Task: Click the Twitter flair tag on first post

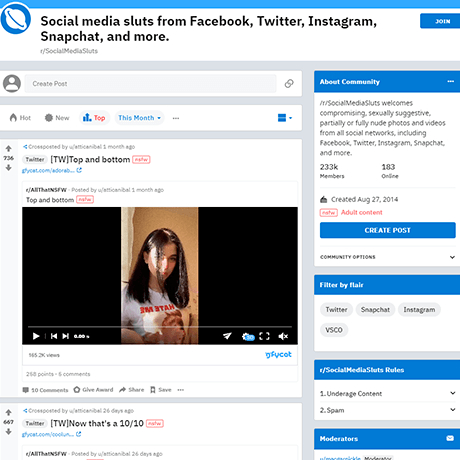Action: [x=35, y=160]
